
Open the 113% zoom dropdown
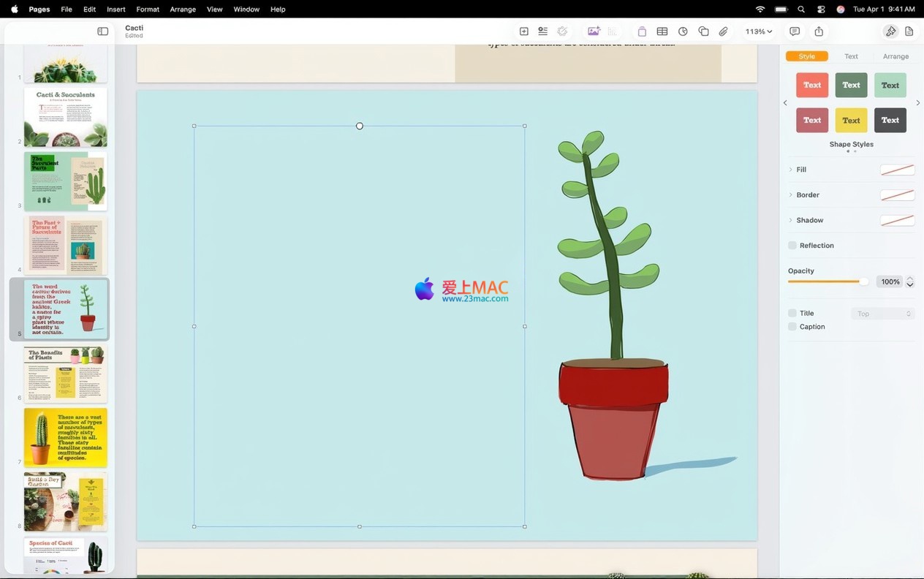click(x=758, y=31)
